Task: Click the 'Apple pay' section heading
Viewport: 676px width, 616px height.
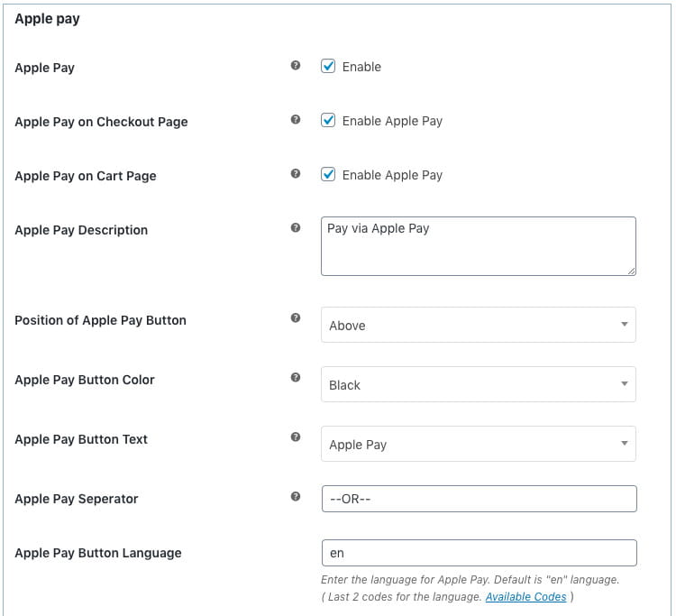Action: coord(47,19)
